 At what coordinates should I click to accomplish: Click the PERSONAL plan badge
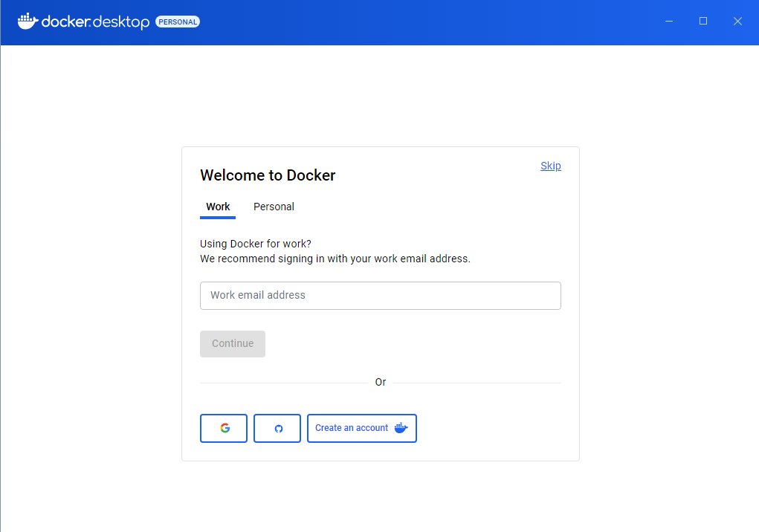[178, 22]
